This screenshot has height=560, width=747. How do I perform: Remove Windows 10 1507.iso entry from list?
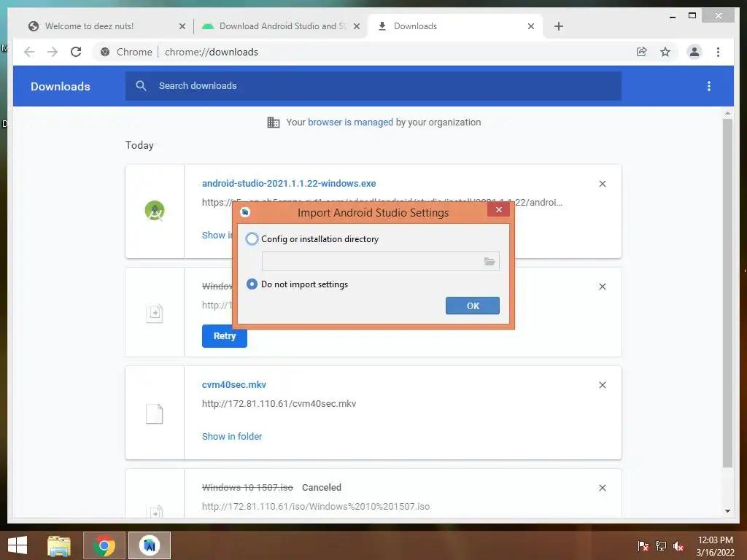tap(602, 488)
